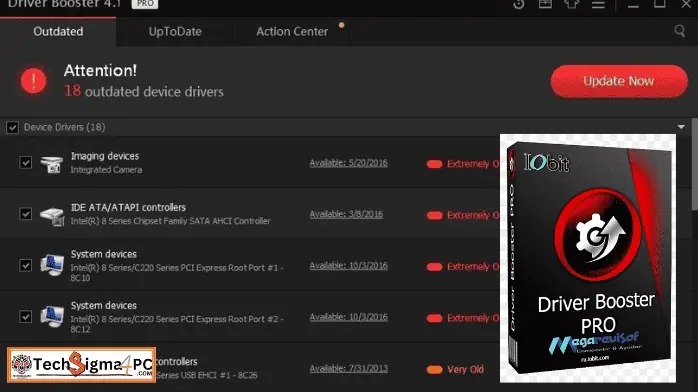Select the Imaging devices row title
The width and height of the screenshot is (698, 392).
click(105, 156)
